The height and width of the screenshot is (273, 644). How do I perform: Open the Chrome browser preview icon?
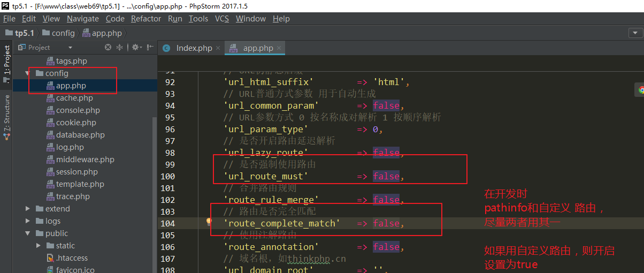tap(640, 90)
